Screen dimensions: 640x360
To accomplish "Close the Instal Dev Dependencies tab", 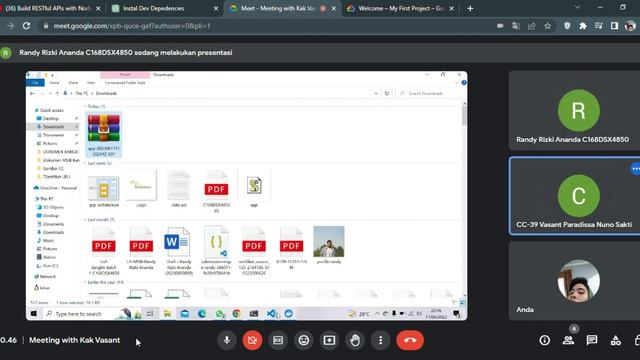I will (x=216, y=8).
